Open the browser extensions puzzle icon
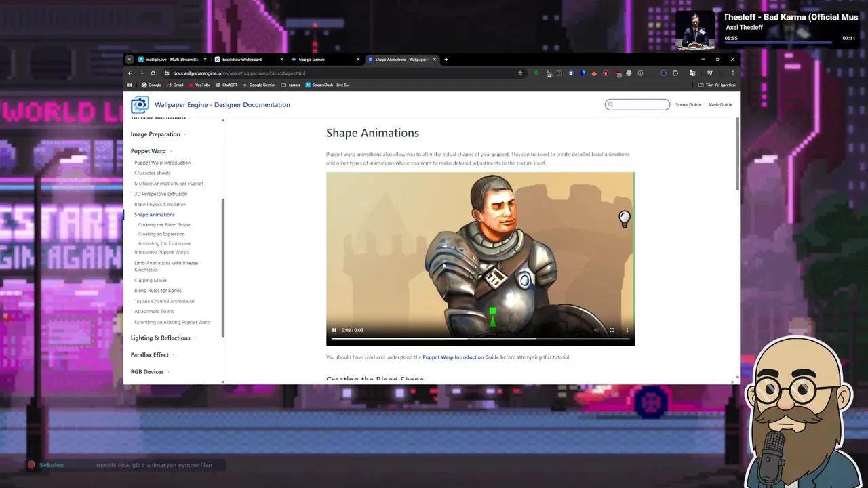Screen dimensions: 868x488 [x=675, y=73]
